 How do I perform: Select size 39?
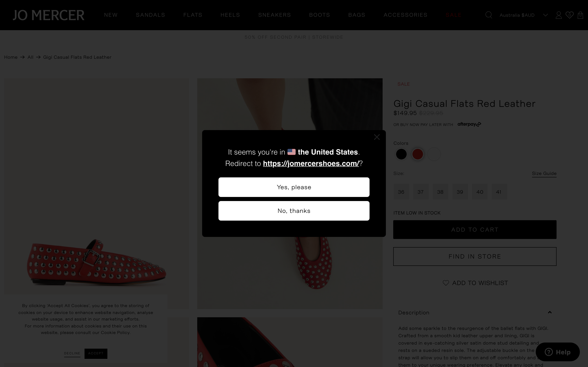pos(460,192)
